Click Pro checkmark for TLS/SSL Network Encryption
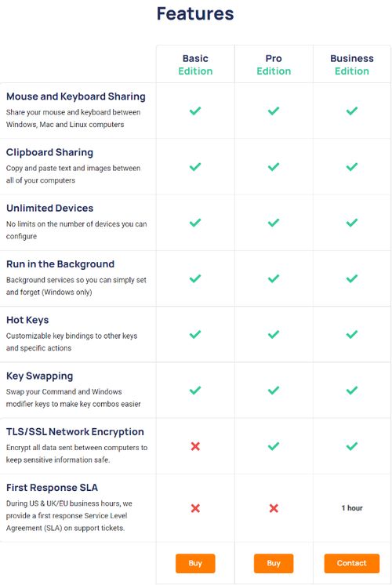 [274, 446]
